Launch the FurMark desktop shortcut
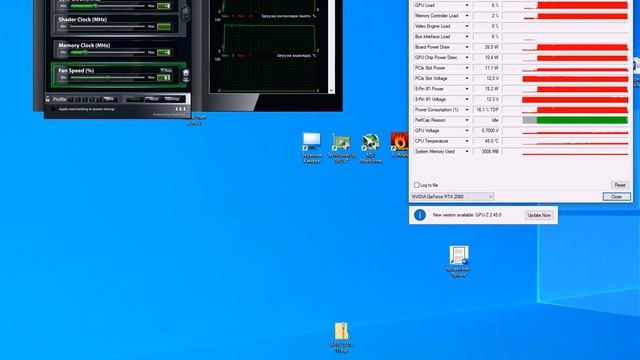640x360 pixels. point(399,146)
